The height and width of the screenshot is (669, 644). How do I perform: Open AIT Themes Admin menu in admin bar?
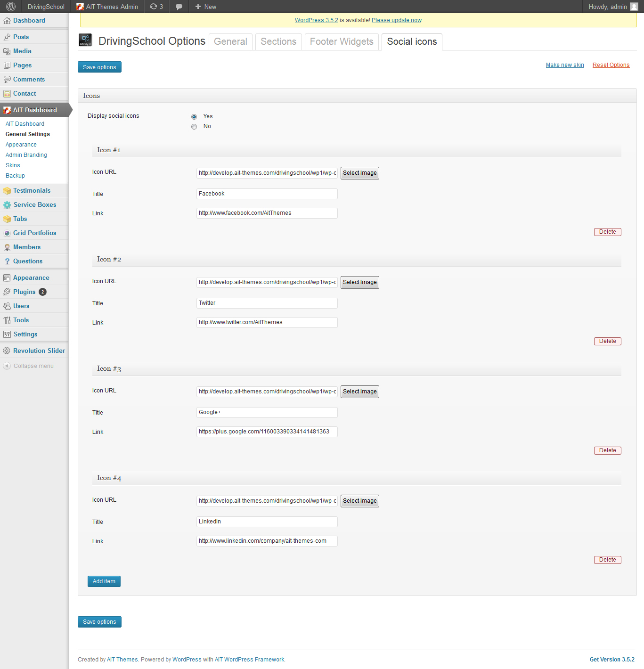(x=107, y=7)
